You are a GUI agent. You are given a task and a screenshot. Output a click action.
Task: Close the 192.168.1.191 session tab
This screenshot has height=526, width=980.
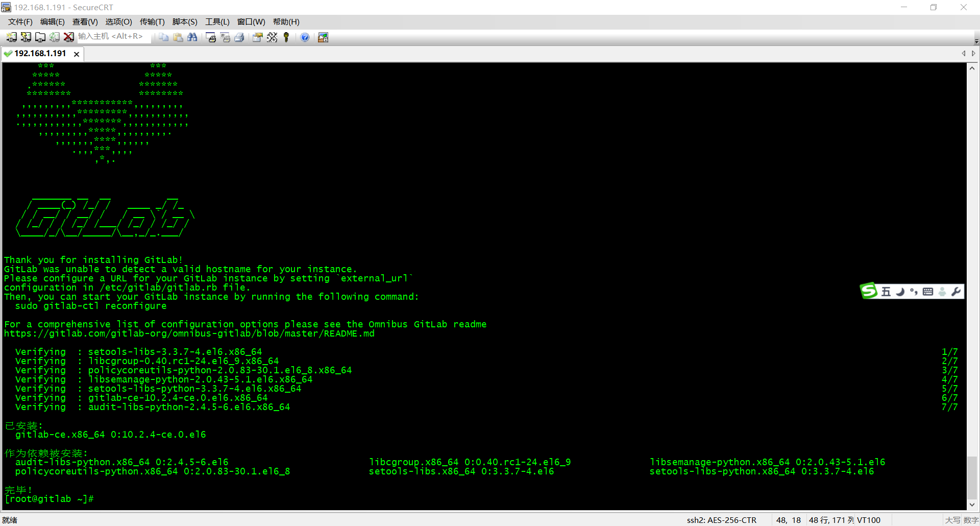[77, 54]
